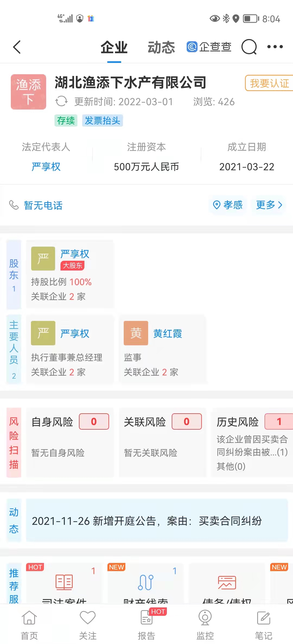Tap the 财产线索 icon
This screenshot has height=644, width=293.
tap(146, 582)
